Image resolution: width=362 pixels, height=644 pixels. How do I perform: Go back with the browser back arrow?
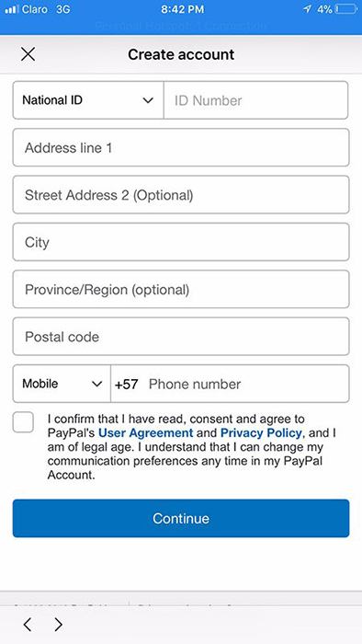click(27, 625)
